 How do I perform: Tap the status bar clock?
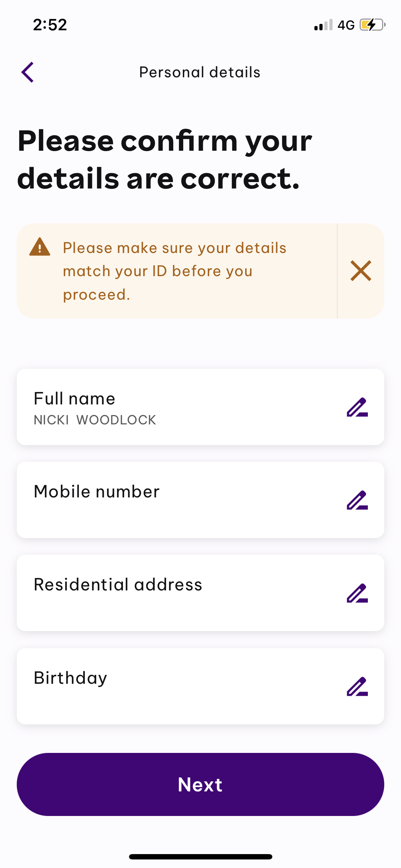tap(50, 25)
